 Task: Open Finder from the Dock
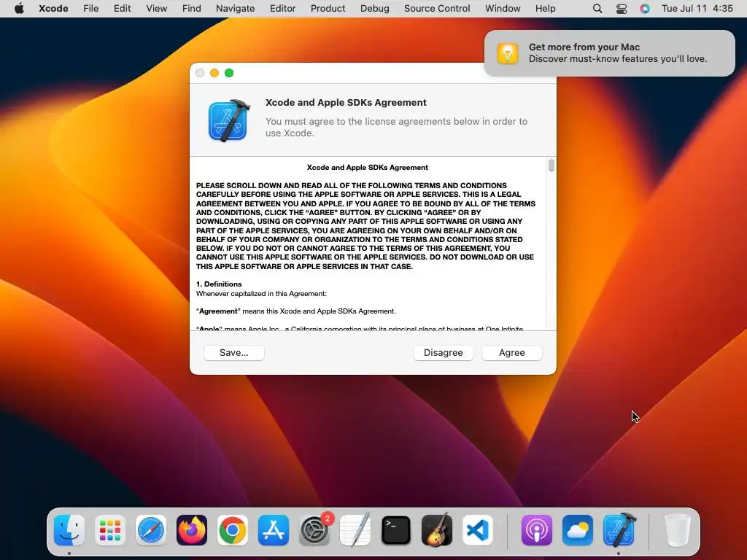pos(69,530)
